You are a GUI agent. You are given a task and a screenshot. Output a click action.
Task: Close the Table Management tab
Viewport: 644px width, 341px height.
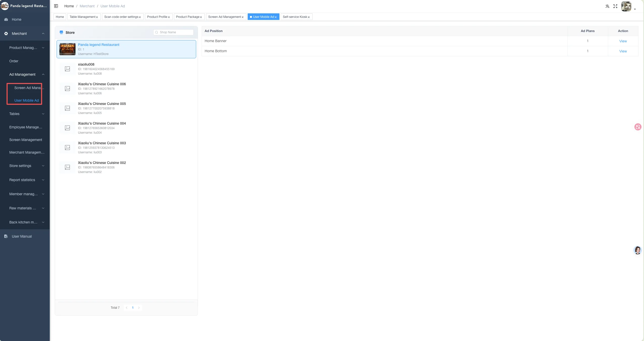point(97,17)
